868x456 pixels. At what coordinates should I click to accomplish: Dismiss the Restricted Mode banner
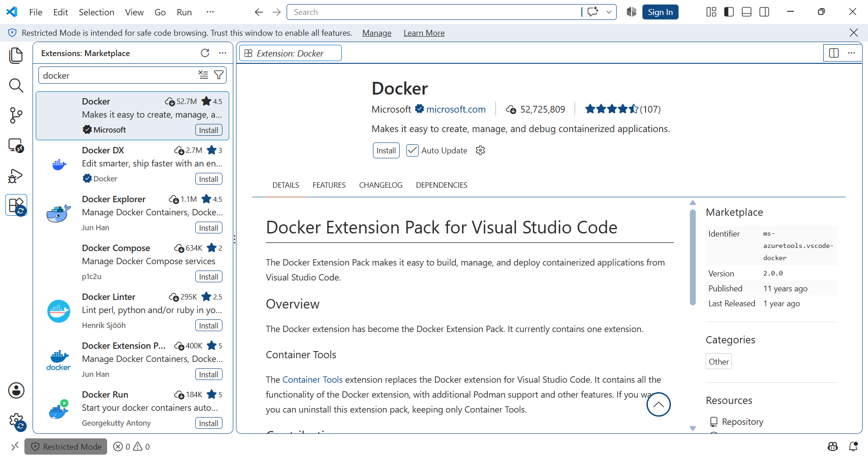[854, 33]
